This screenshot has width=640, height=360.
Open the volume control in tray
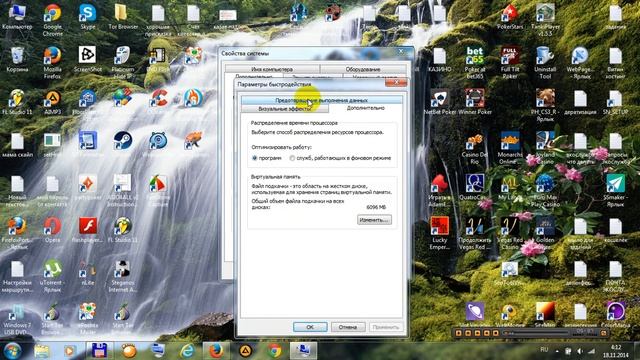(580, 351)
